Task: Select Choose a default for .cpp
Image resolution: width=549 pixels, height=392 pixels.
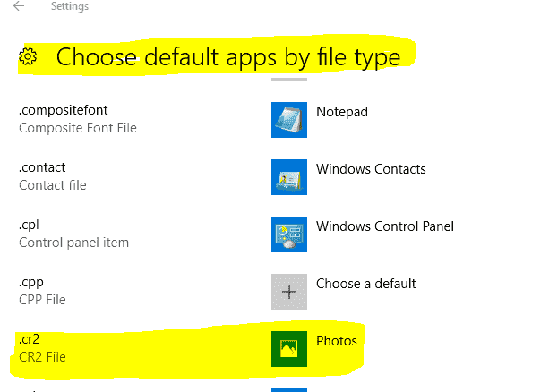Action: coord(366,284)
